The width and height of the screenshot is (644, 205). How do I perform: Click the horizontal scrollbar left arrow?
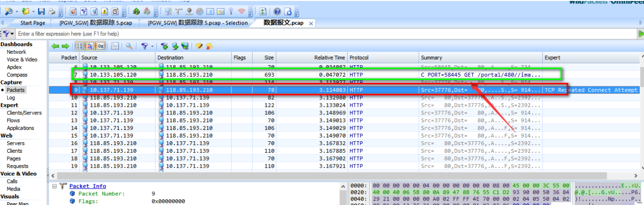tap(52, 175)
